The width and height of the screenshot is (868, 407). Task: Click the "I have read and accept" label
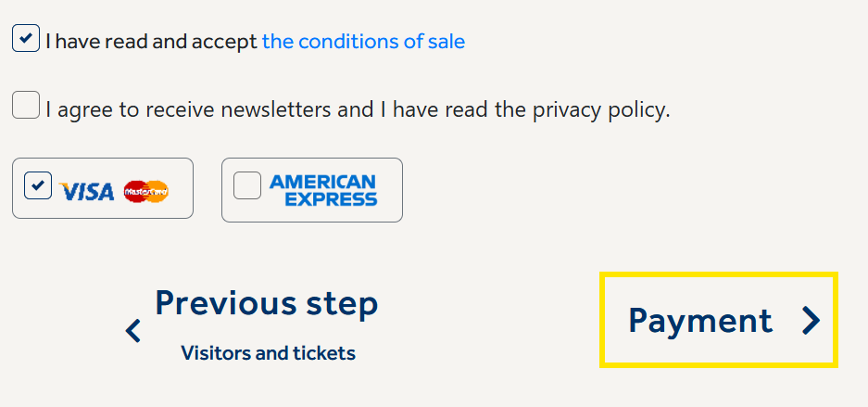click(151, 42)
